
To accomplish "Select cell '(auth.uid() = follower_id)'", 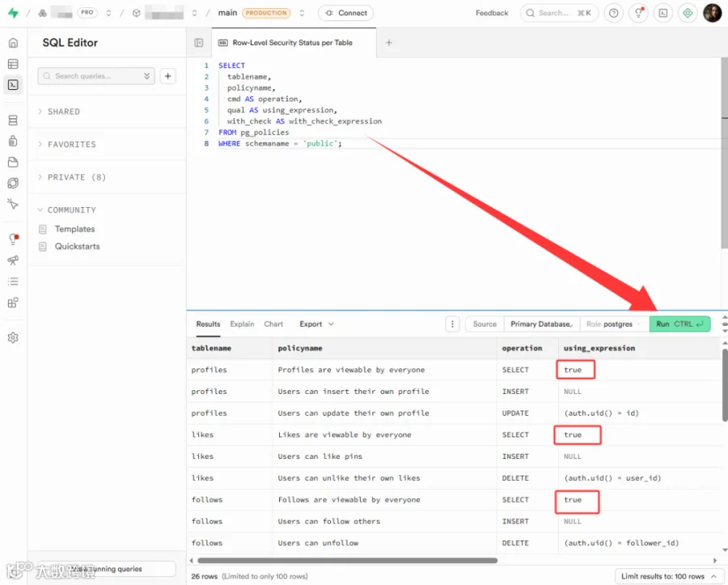I will click(640, 543).
